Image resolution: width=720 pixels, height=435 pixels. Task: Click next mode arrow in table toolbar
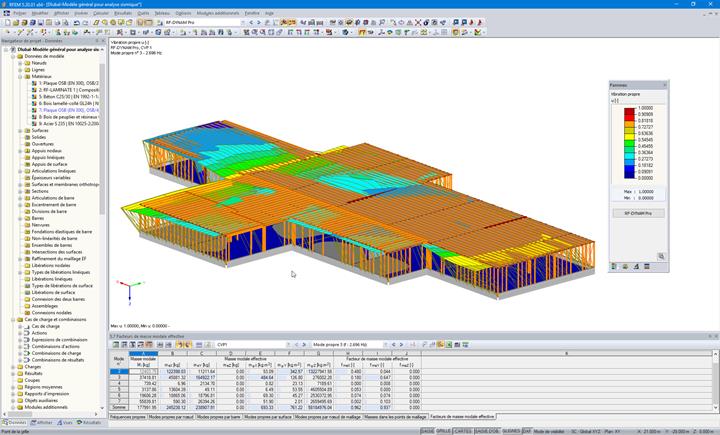click(x=401, y=345)
